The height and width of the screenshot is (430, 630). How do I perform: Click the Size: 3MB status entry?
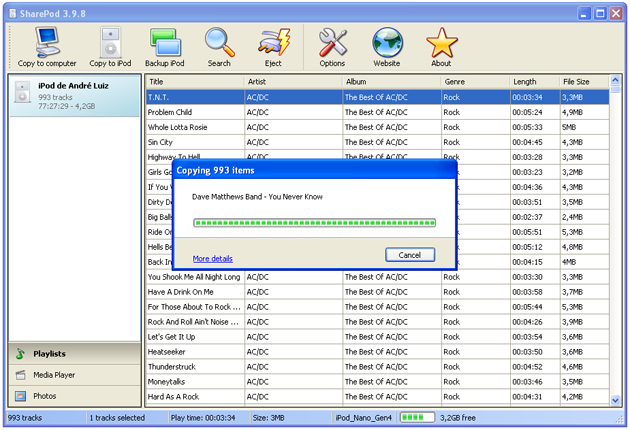click(269, 418)
